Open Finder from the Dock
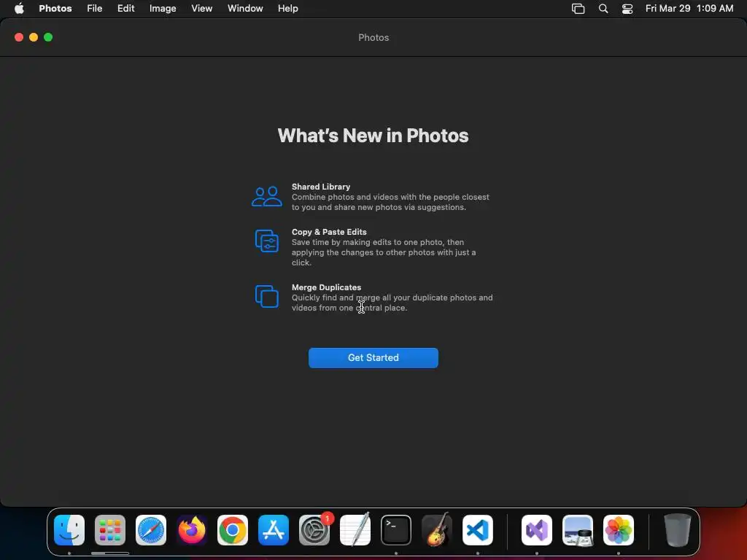Image resolution: width=747 pixels, height=560 pixels. coord(69,530)
